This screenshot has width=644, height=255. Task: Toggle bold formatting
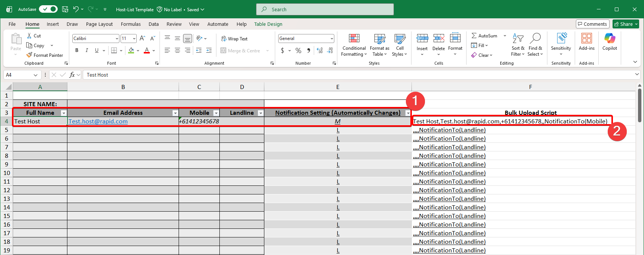click(77, 50)
